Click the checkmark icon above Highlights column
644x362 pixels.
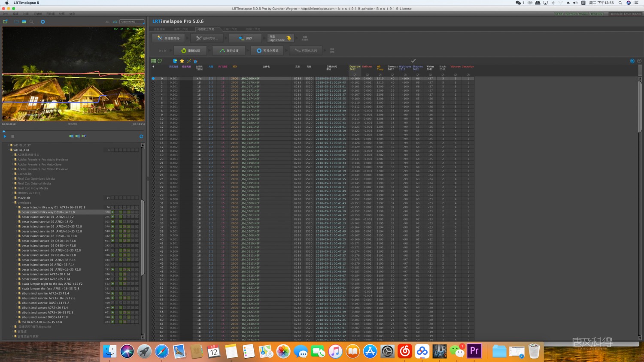click(413, 61)
